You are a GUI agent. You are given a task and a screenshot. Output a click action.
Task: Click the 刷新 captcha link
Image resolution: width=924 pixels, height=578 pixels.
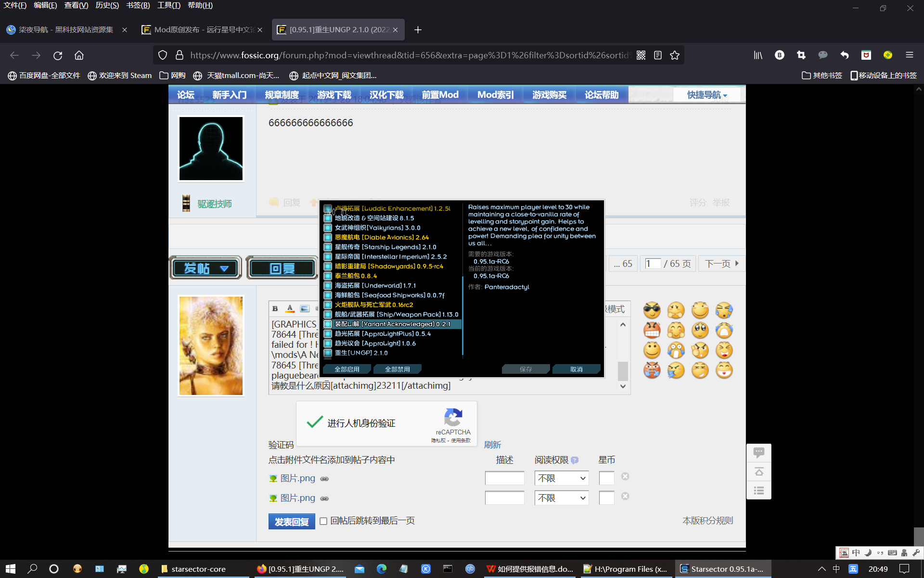492,445
